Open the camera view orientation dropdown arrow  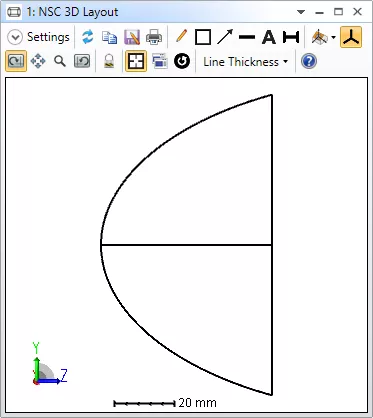point(333,37)
